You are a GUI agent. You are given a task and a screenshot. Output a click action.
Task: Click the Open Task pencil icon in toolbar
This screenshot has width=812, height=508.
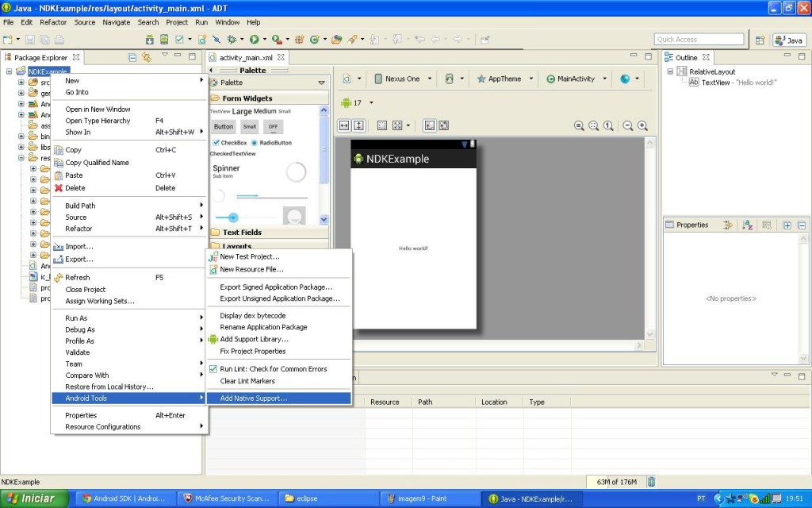(x=353, y=40)
